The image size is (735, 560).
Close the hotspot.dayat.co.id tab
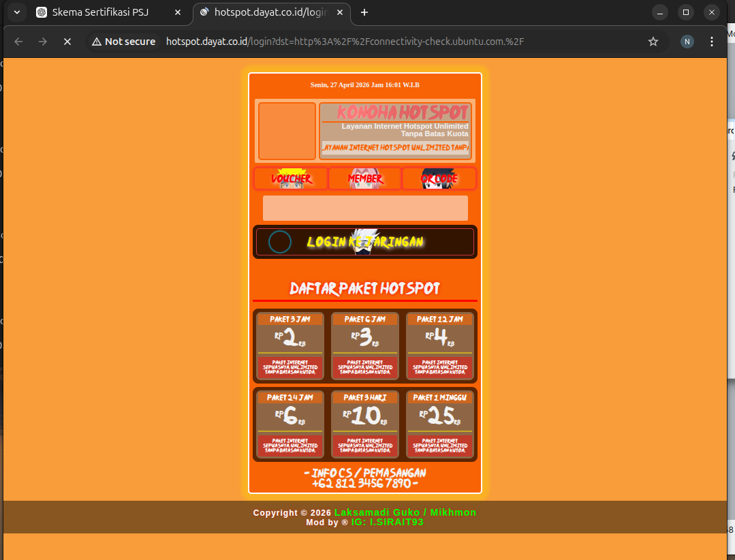tap(340, 13)
